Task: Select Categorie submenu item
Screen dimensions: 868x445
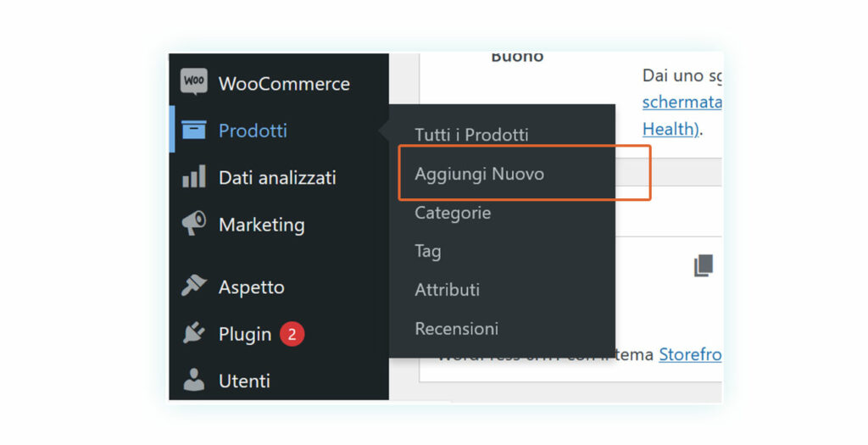Action: (453, 213)
